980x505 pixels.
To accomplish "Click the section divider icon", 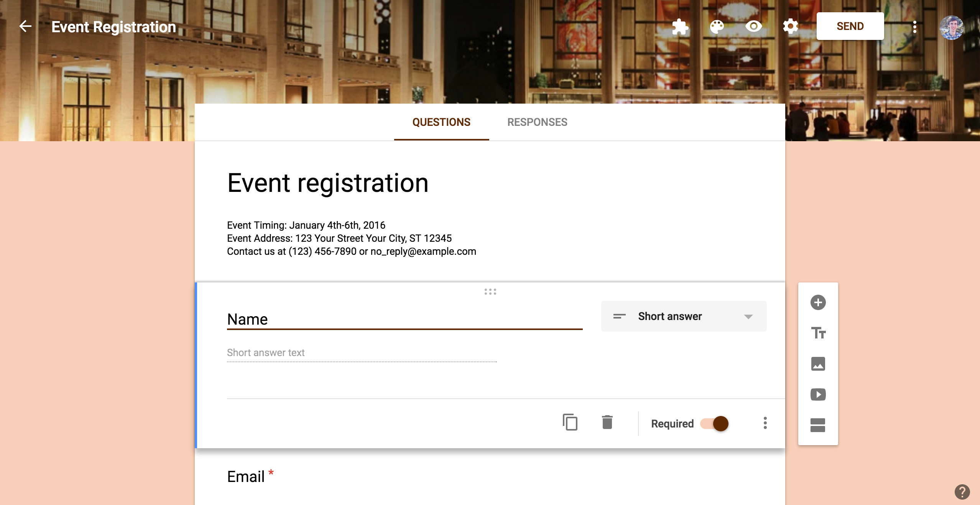I will tap(819, 424).
